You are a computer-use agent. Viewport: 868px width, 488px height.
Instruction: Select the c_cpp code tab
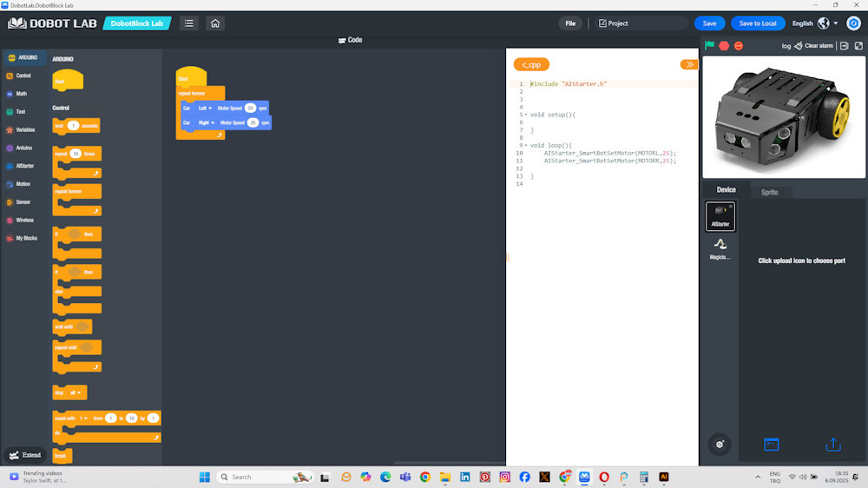point(531,64)
